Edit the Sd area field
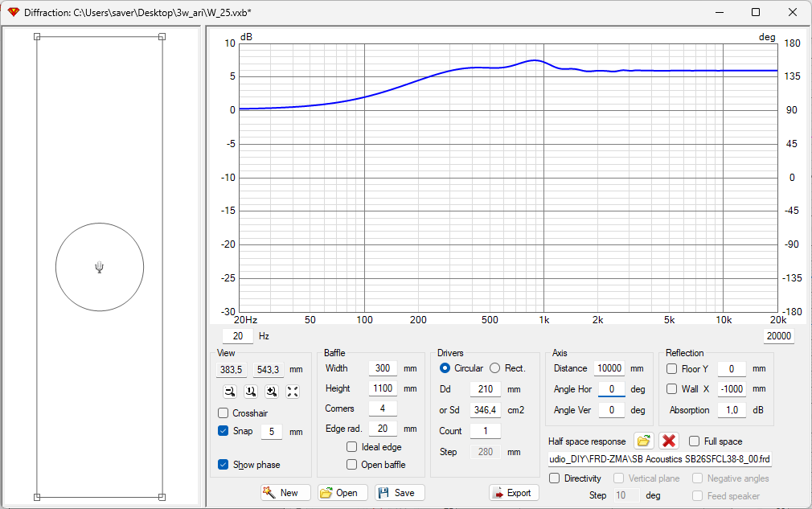812x509 pixels. coord(486,410)
